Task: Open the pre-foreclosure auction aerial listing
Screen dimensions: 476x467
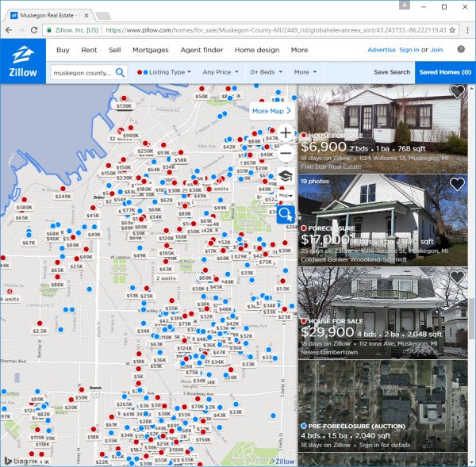Action: click(x=383, y=406)
